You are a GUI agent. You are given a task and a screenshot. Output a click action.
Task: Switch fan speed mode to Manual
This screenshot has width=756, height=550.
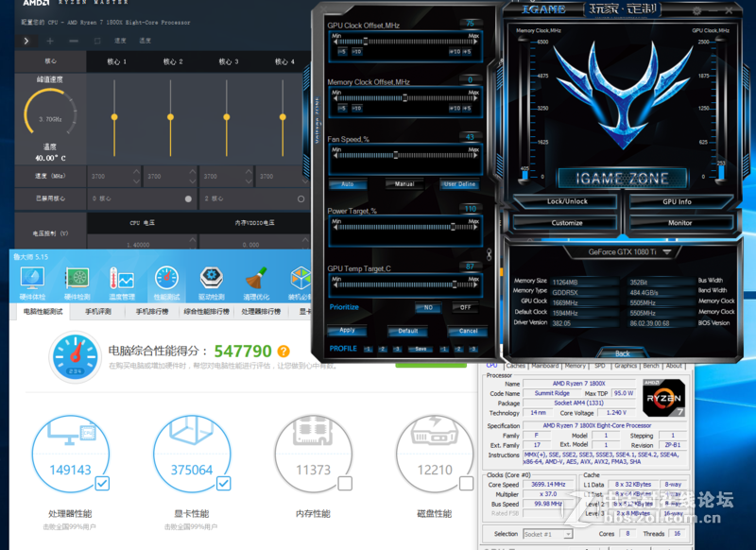pyautogui.click(x=404, y=183)
